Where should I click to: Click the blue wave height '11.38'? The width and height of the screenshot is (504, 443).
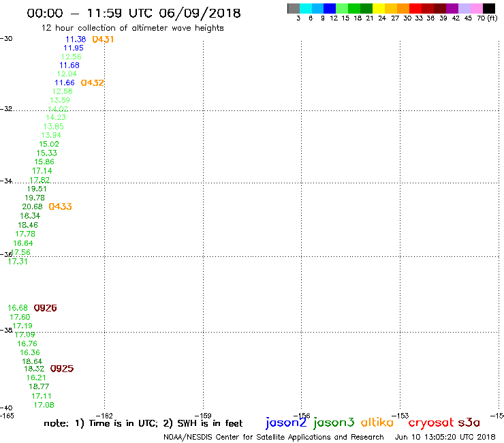[x=76, y=40]
